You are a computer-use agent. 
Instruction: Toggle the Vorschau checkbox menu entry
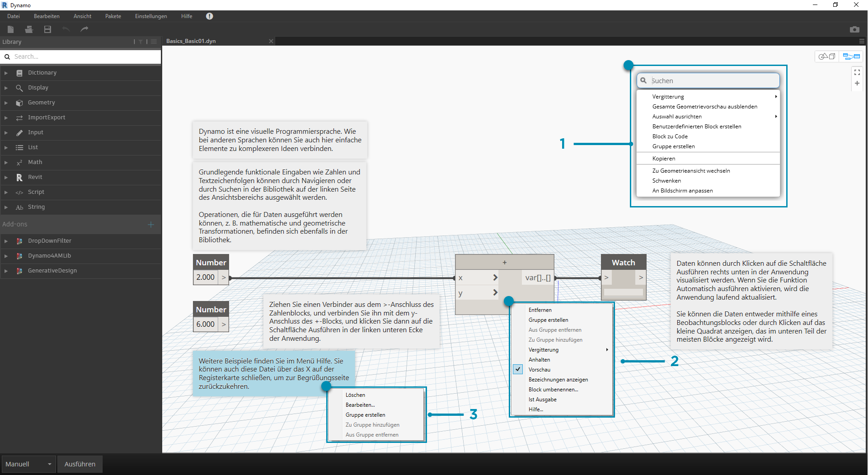click(x=518, y=369)
